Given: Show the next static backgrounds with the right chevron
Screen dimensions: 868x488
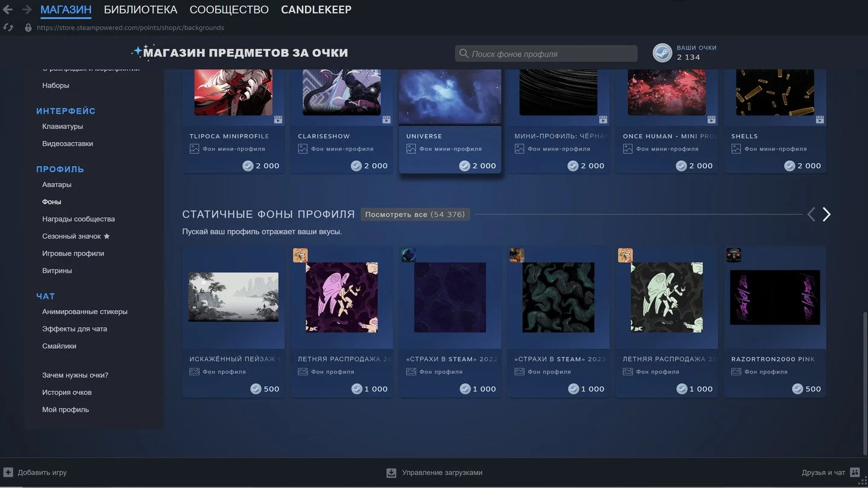Looking at the screenshot, I should (826, 214).
